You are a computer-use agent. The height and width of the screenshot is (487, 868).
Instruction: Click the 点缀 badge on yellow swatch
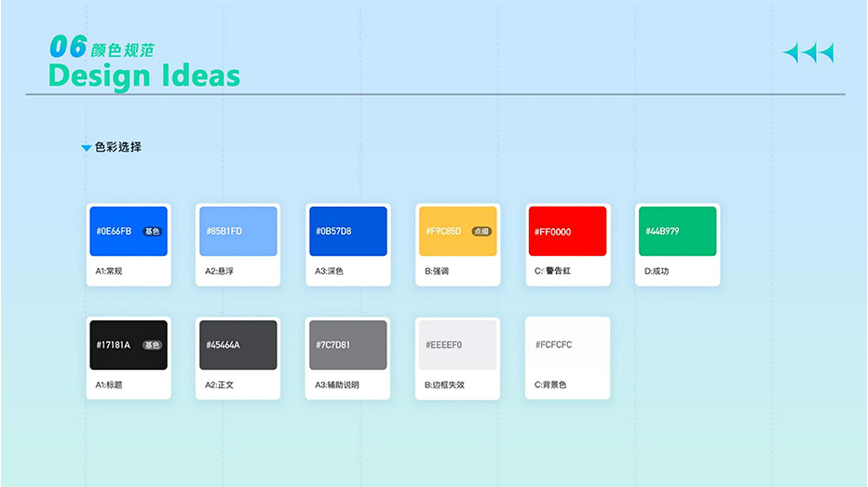(481, 231)
